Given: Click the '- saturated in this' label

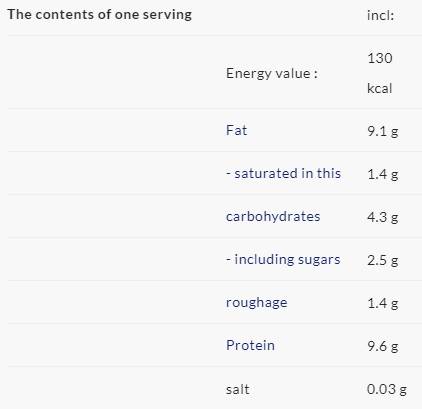Looking at the screenshot, I should click(x=283, y=173).
